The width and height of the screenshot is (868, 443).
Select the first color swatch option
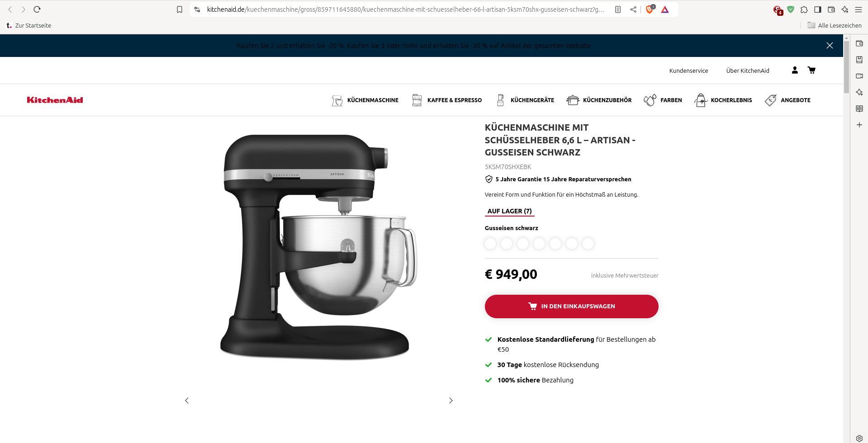tap(490, 244)
